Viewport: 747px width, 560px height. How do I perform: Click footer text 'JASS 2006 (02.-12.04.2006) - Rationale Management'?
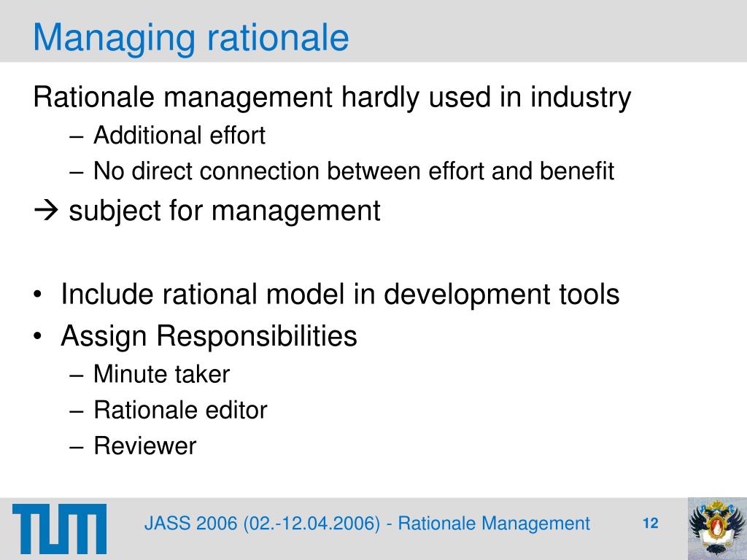pos(367,524)
